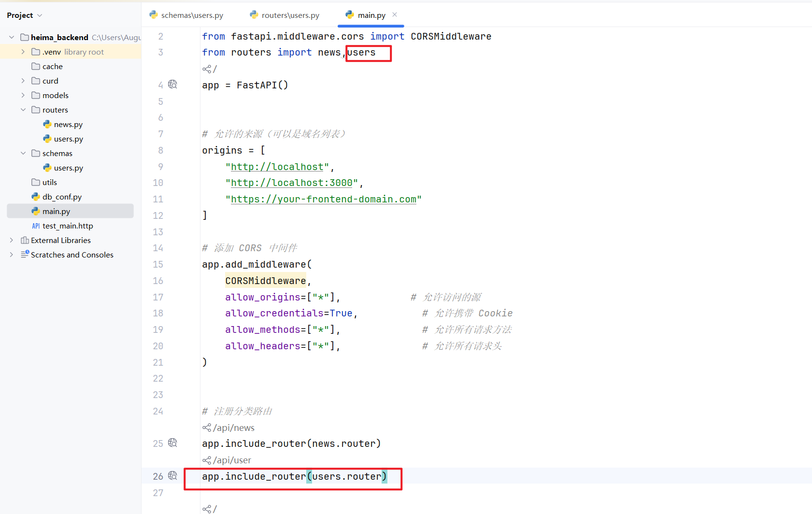This screenshot has height=514, width=812.
Task: Collapse the schemas folder
Action: click(23, 153)
